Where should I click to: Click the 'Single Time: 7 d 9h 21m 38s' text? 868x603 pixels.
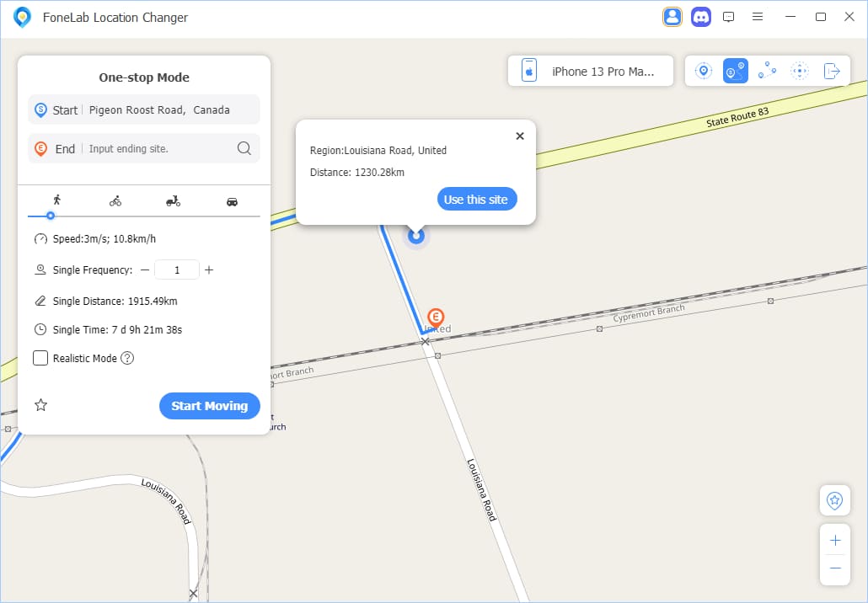117,330
